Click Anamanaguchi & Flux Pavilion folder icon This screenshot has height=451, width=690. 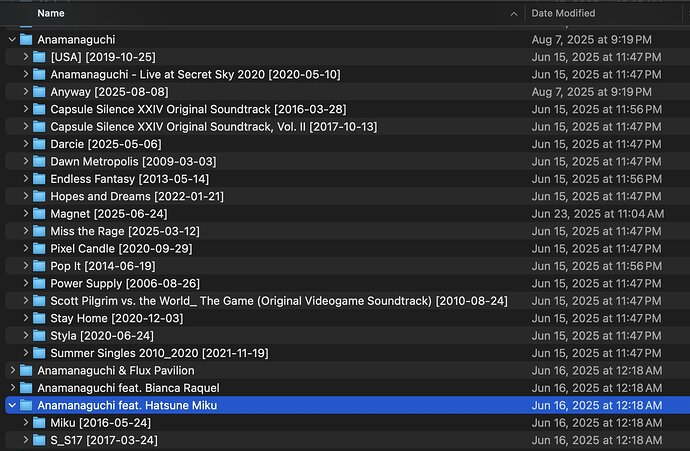26,370
